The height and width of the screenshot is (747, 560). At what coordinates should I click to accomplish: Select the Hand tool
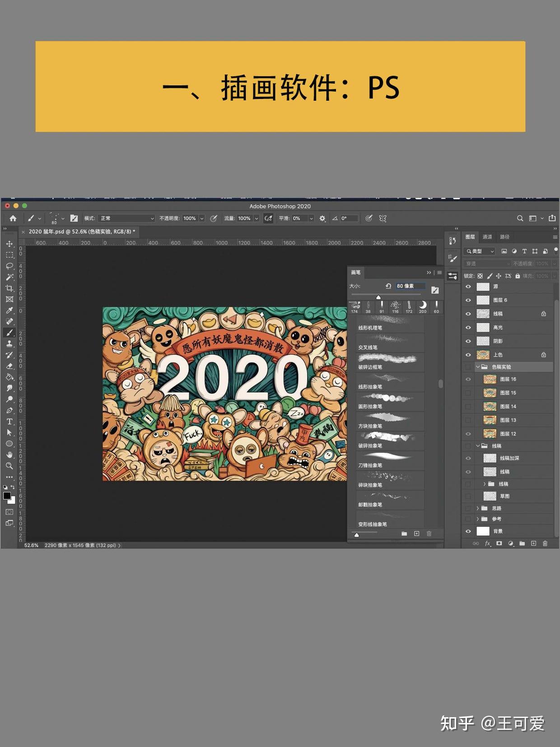(x=9, y=455)
